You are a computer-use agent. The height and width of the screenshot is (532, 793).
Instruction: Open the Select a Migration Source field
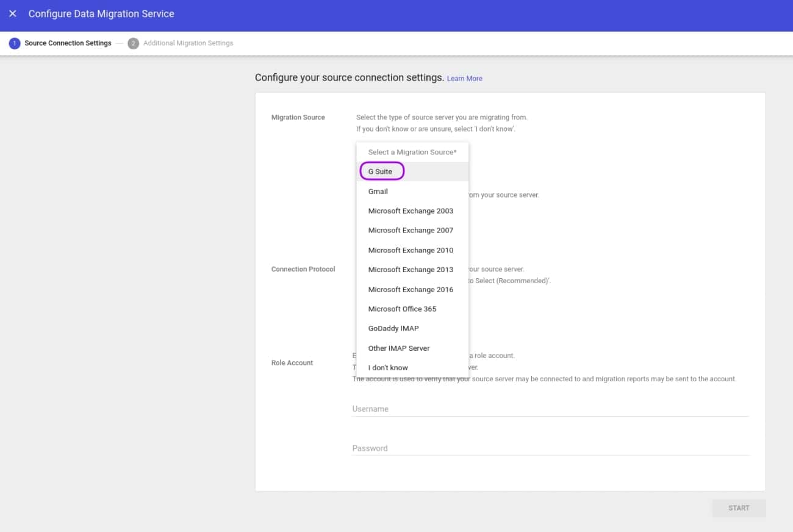[x=412, y=152]
